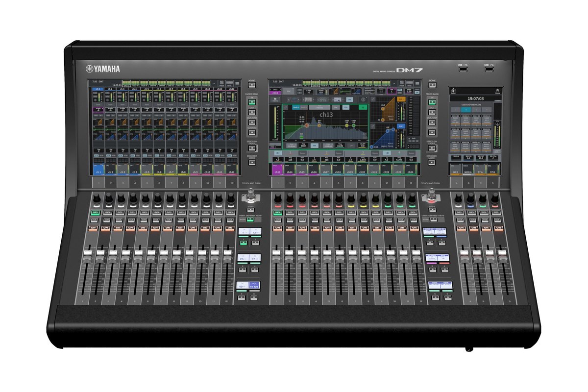Click the left bay Touch and Turn knob
Image resolution: width=588 pixels, height=392 pixels.
[x=250, y=195]
